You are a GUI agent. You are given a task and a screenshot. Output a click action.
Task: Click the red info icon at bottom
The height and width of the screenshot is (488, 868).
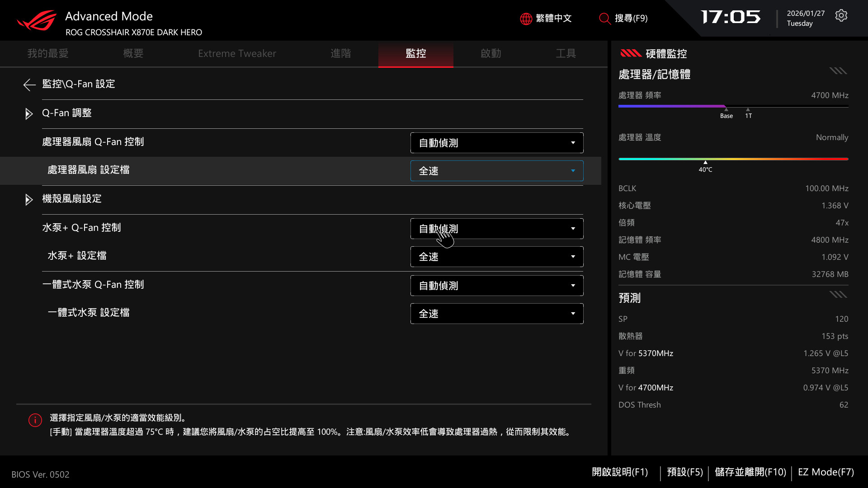[x=35, y=420]
